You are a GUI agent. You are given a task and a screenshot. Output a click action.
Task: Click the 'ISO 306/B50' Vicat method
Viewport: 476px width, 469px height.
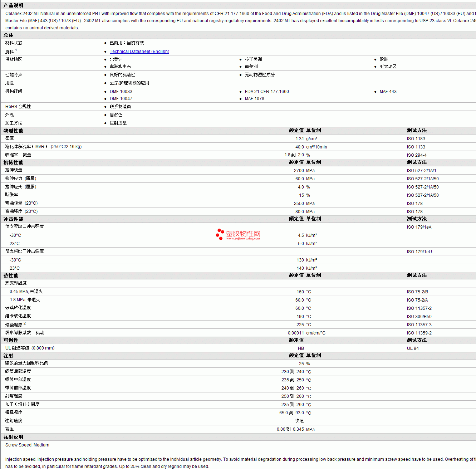[419, 317]
